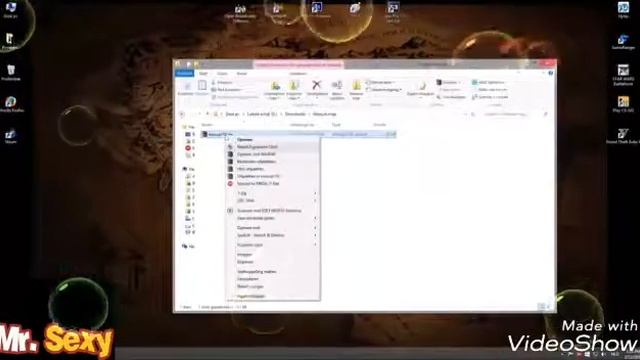Open the ribbon Openen dropdown
Viewport: 640px width, 360px height.
449,82
